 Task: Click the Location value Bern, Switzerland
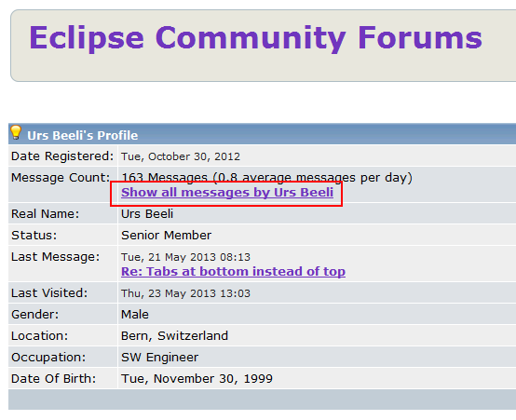(x=174, y=336)
